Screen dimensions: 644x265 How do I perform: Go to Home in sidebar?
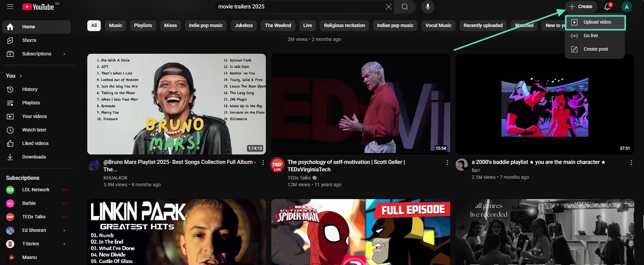tap(37, 27)
